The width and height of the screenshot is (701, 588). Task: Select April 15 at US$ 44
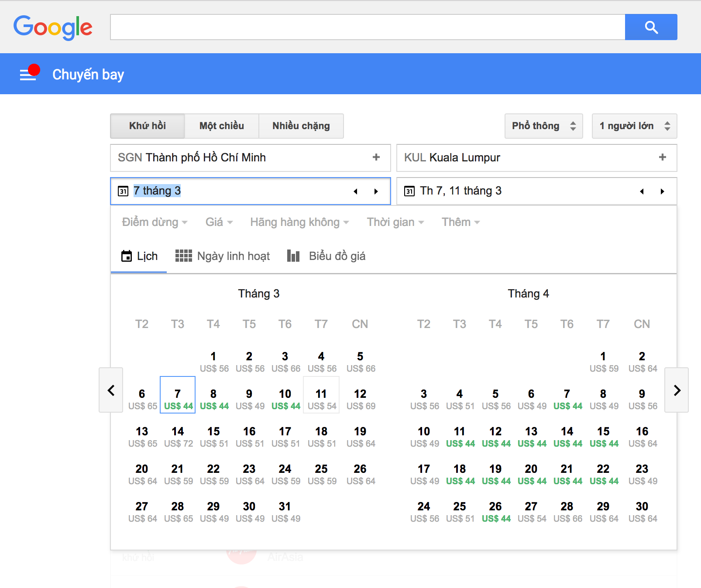click(603, 437)
